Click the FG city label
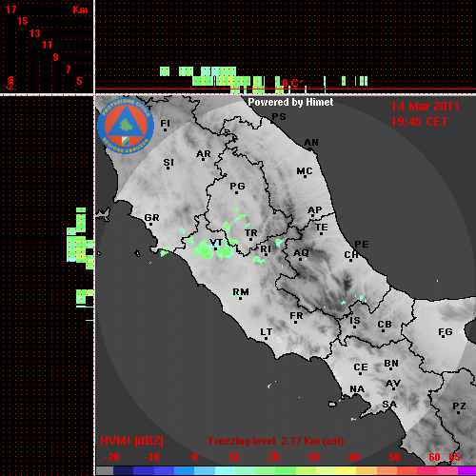 (x=446, y=332)
